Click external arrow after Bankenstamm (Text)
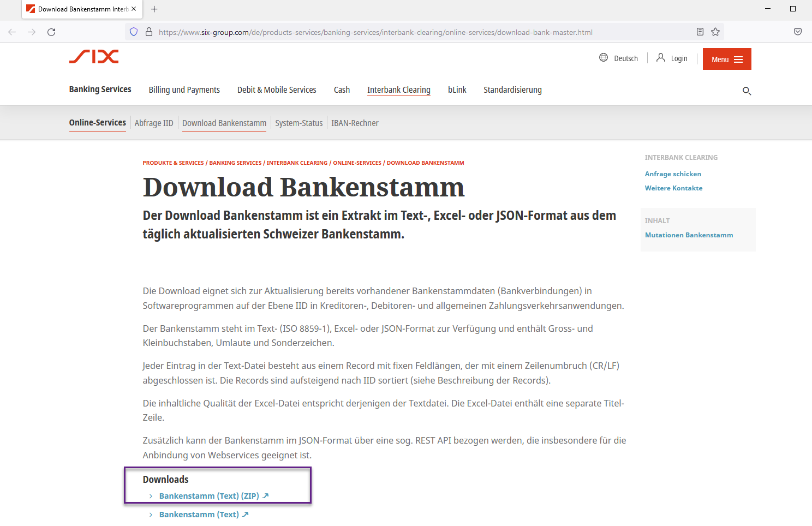Screen dimensions: 812x526 [x=246, y=515]
